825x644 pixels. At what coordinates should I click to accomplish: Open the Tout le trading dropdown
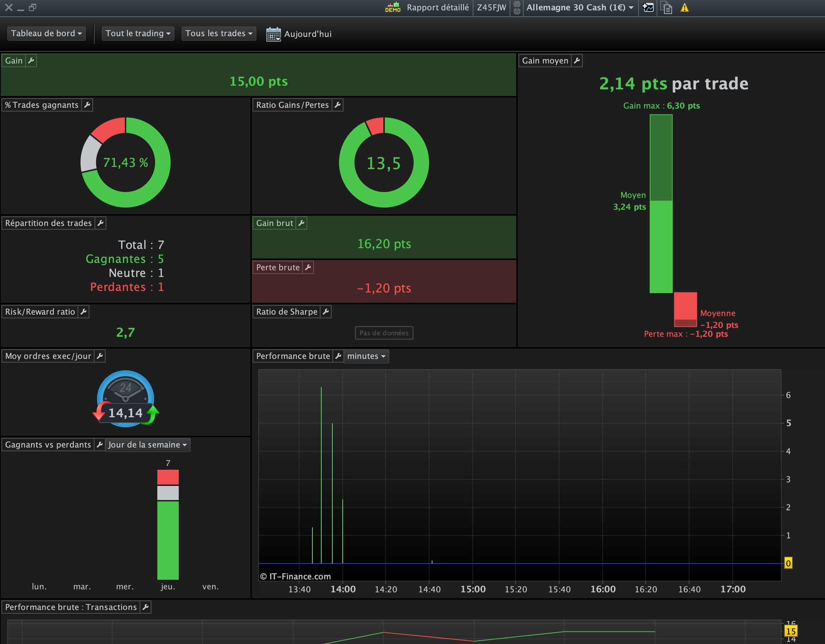tap(138, 33)
